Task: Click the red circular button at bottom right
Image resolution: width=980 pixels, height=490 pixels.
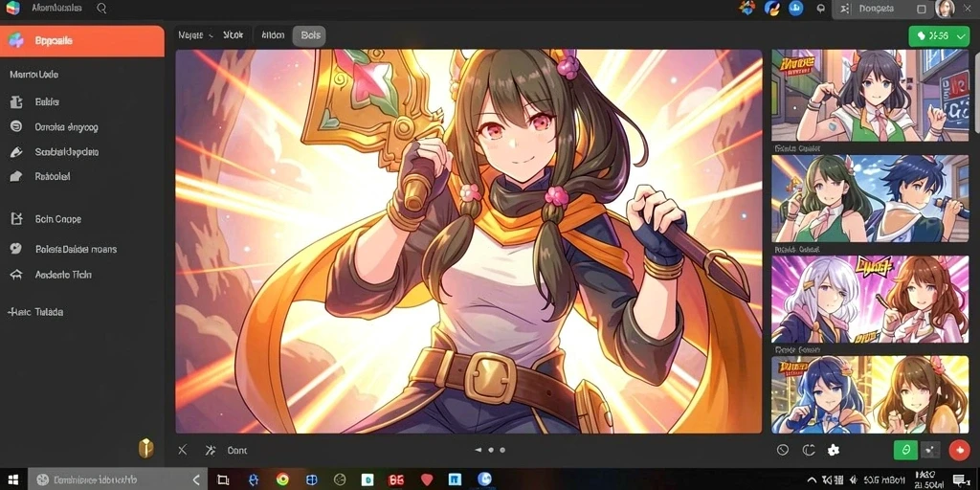Action: pyautogui.click(x=958, y=450)
